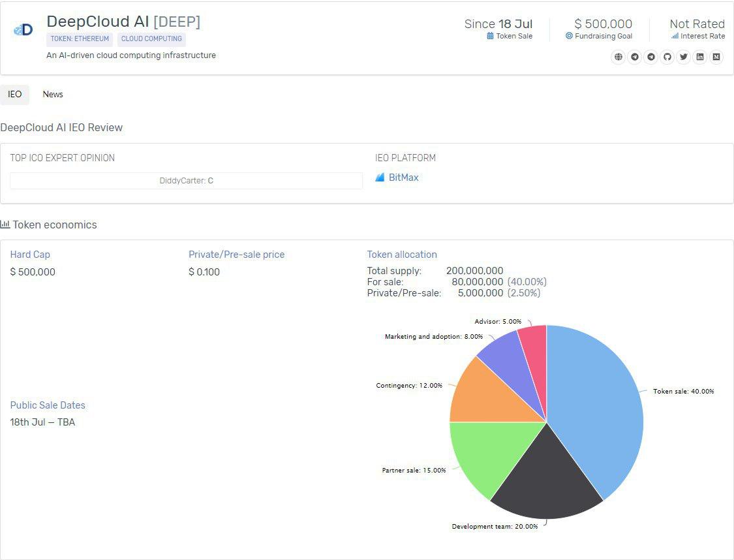The width and height of the screenshot is (734, 560).
Task: Click the '$ 500,000' Fundraising Goal header value
Action: pos(603,24)
